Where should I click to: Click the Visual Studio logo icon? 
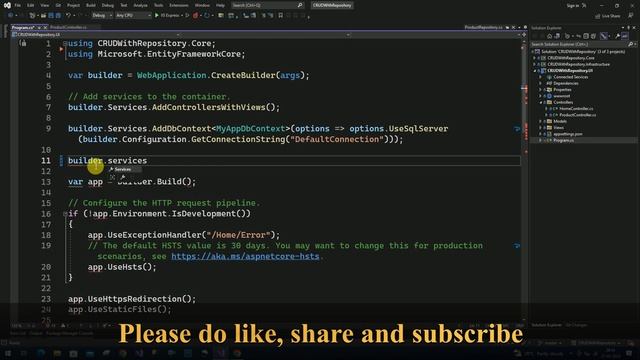[x=7, y=5]
